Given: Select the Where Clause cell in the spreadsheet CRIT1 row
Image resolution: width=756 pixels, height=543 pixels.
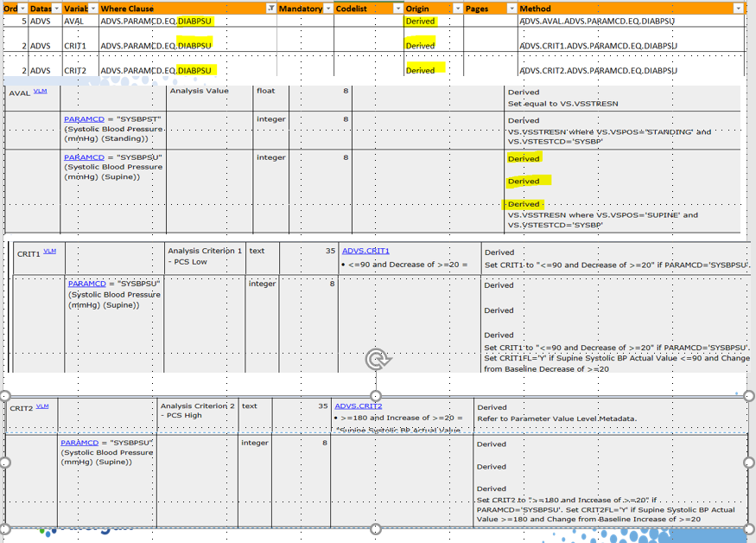Looking at the screenshot, I should tap(187, 40).
